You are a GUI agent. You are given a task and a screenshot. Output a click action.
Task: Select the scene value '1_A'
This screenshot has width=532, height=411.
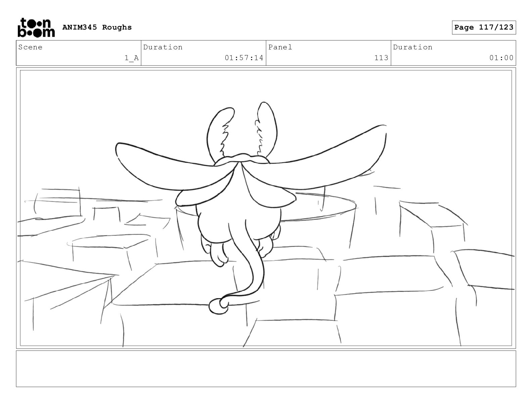pos(132,58)
